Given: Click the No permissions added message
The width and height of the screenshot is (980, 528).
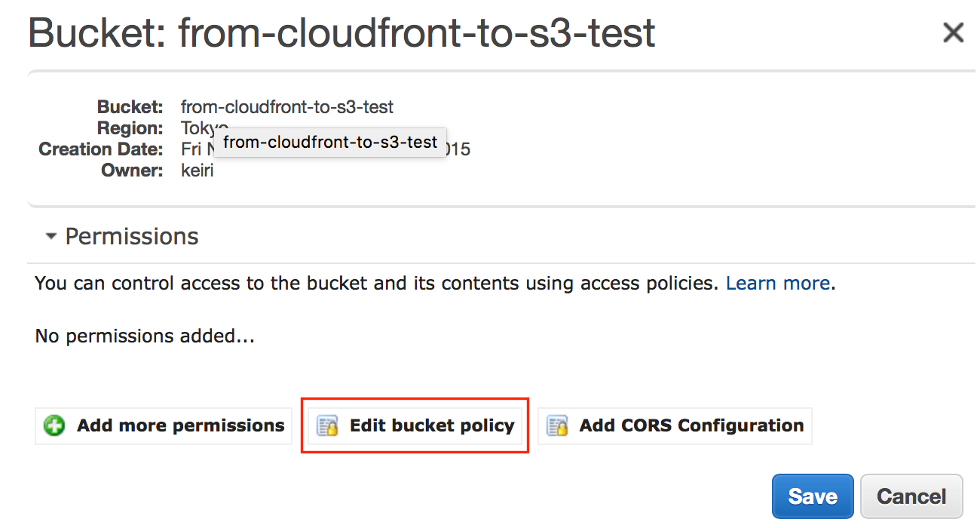Looking at the screenshot, I should 145,336.
